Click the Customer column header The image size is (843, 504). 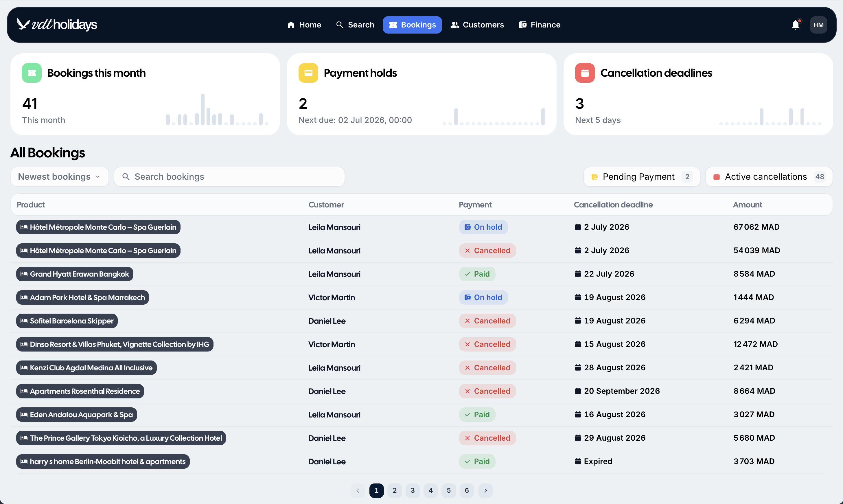(x=326, y=205)
